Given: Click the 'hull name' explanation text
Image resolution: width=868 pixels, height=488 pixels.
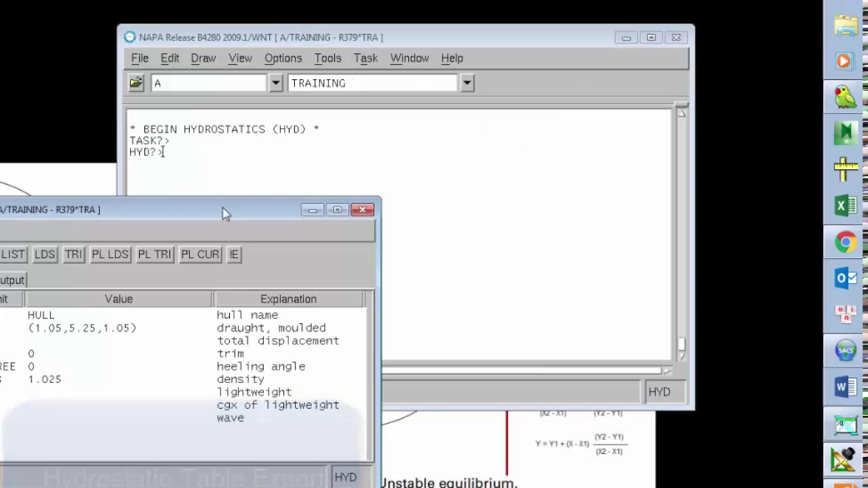Looking at the screenshot, I should tap(247, 315).
